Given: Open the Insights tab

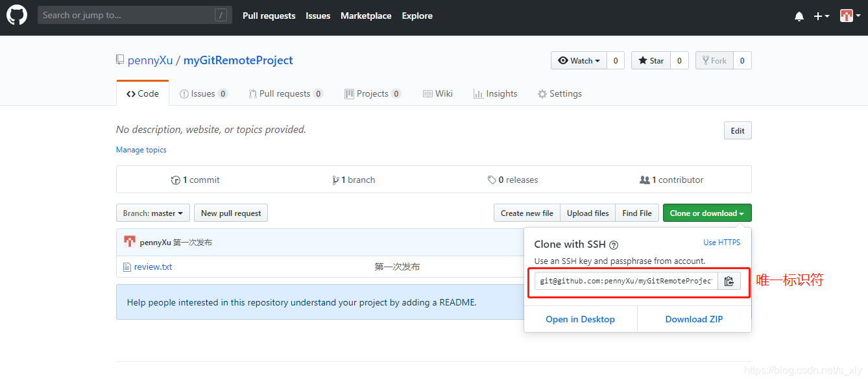Looking at the screenshot, I should pos(496,93).
